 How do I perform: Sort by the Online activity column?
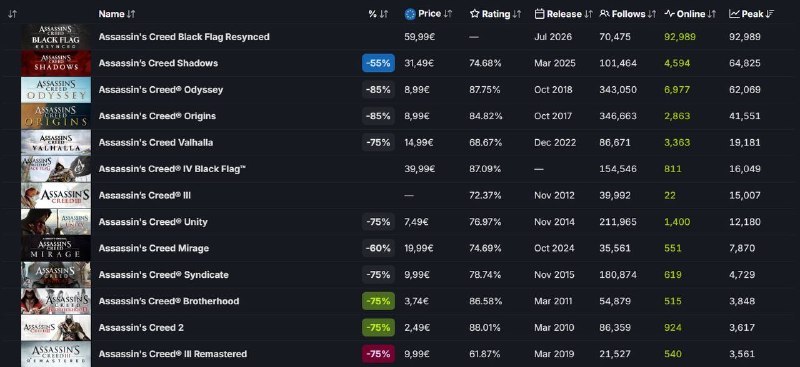[x=690, y=14]
